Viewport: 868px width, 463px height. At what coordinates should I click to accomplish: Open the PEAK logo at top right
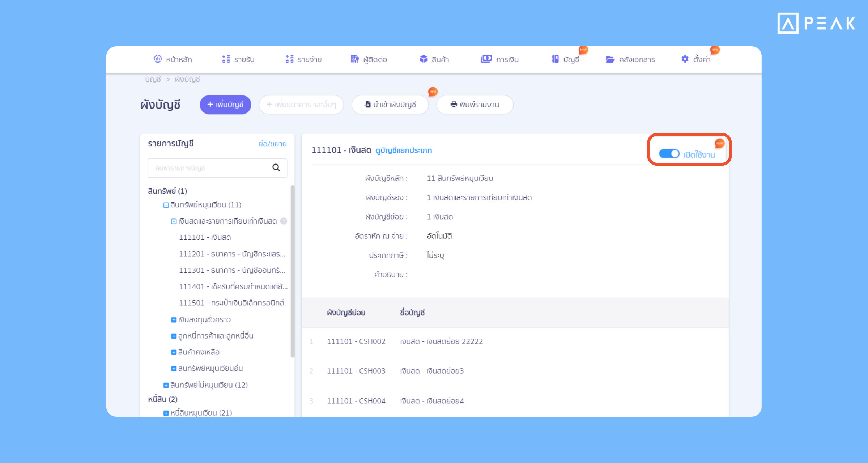(816, 23)
